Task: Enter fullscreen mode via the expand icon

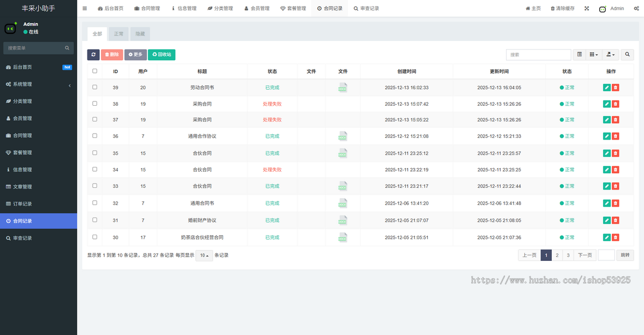Action: (x=587, y=9)
